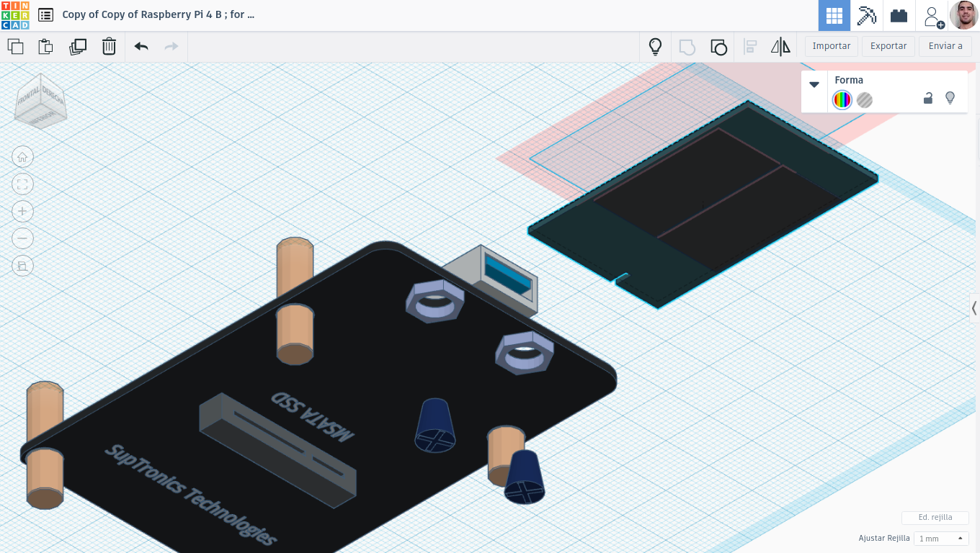
Task: Delete selection with trash icon
Action: pos(109,47)
